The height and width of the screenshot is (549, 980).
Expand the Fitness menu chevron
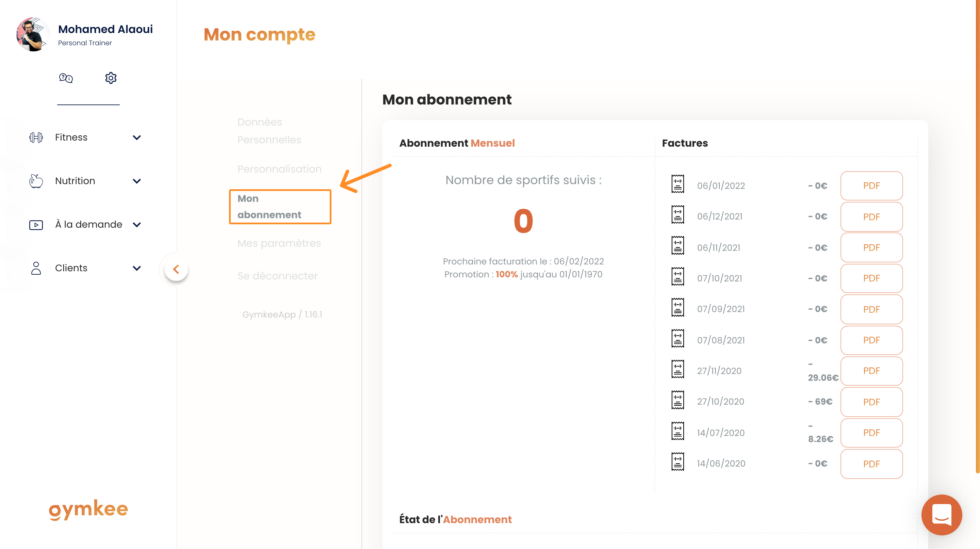tap(137, 138)
